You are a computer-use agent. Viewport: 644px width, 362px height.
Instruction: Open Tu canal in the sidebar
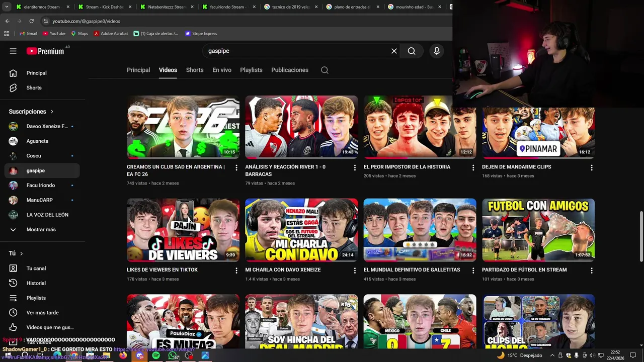coord(42,268)
